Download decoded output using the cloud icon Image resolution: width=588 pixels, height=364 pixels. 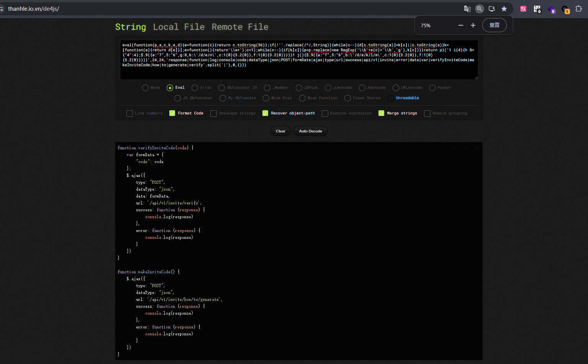pyautogui.click(x=465, y=148)
